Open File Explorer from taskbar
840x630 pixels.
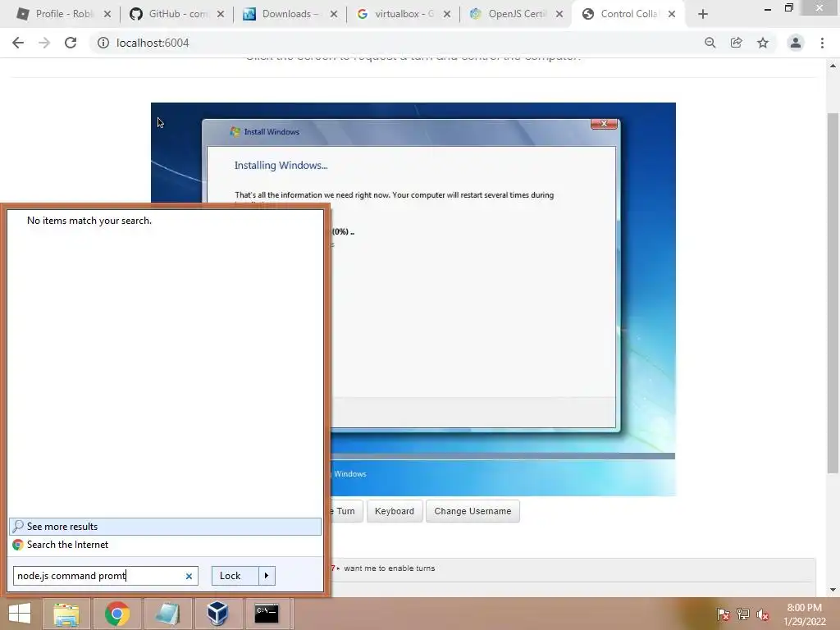[x=66, y=614]
